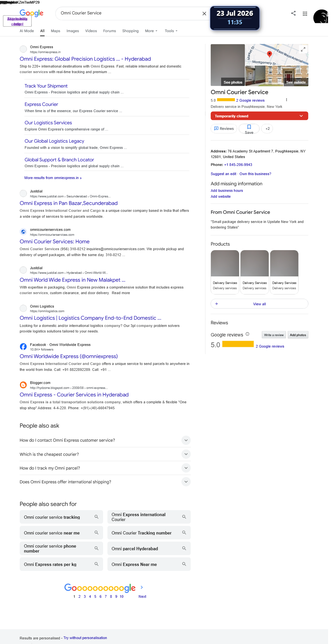Open 'Omni Logistics | Logistics Company' result
The image size is (332, 644).
coord(90,318)
